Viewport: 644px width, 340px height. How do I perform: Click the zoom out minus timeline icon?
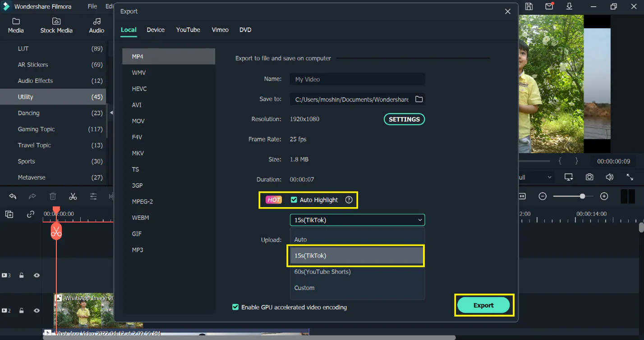543,196
